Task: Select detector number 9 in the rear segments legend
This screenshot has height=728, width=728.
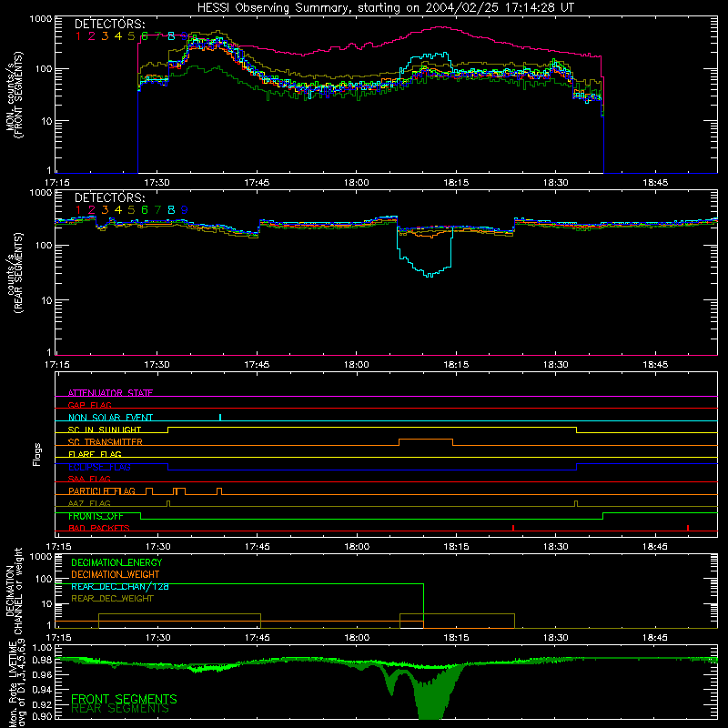Action: pyautogui.click(x=185, y=210)
